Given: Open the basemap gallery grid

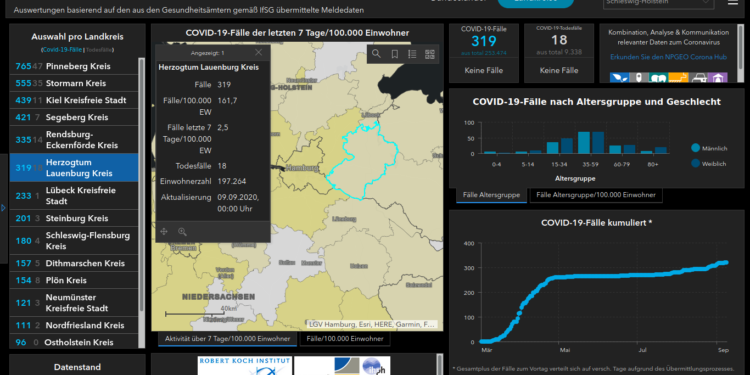Looking at the screenshot, I should pos(430,54).
